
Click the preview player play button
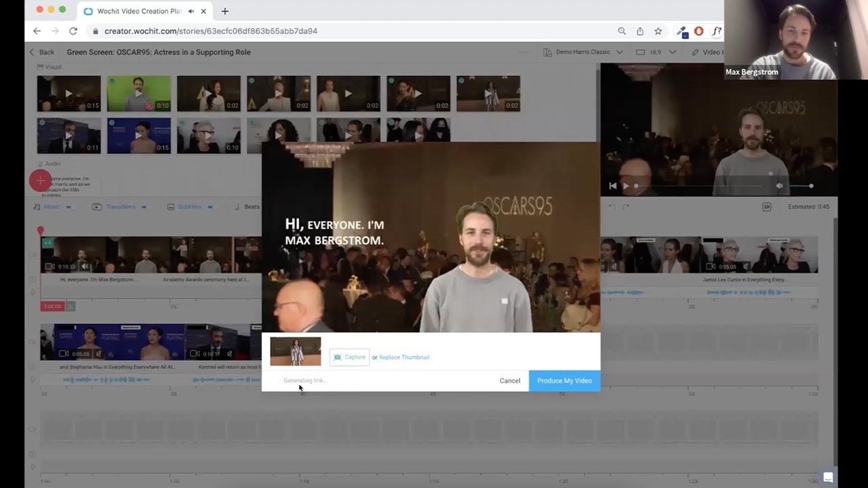click(x=626, y=186)
